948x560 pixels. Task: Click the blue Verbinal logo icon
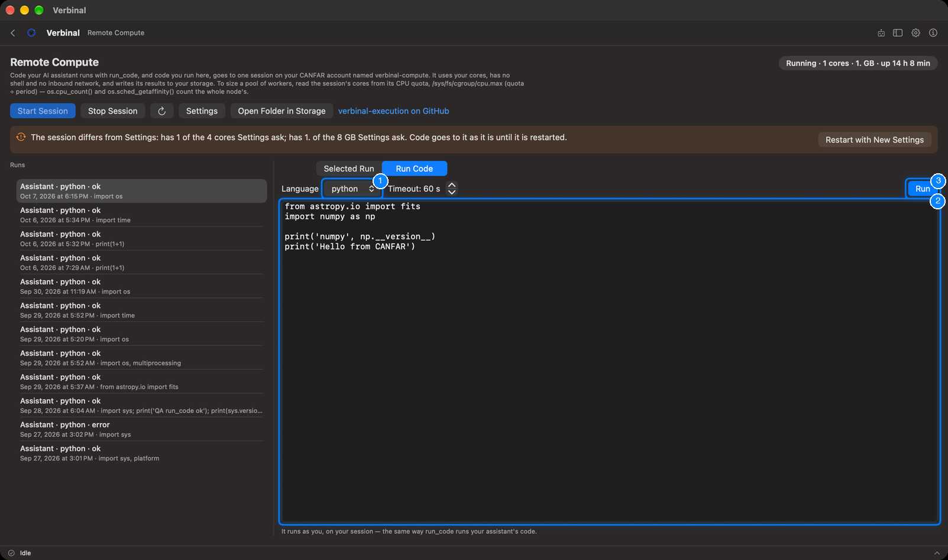pyautogui.click(x=31, y=33)
